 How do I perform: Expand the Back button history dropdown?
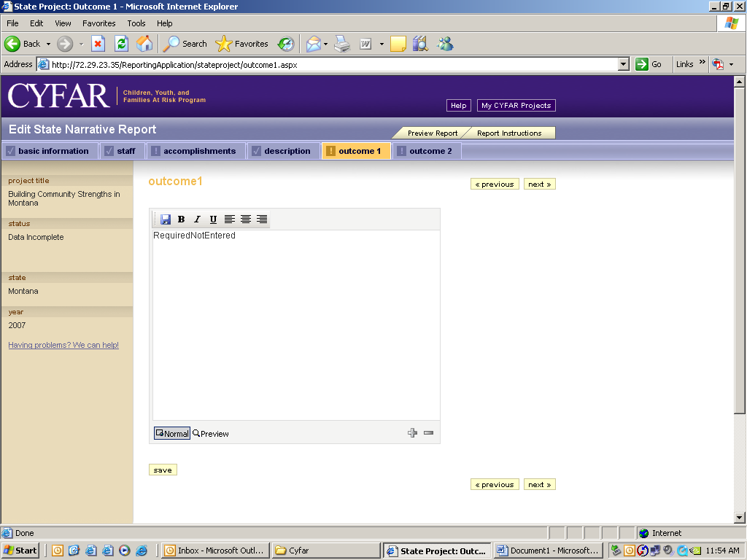(x=49, y=44)
